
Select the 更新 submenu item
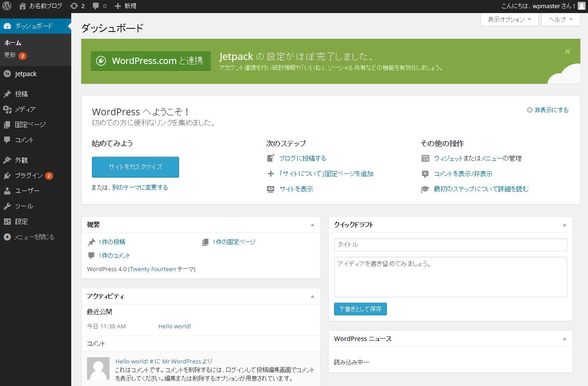pos(15,55)
